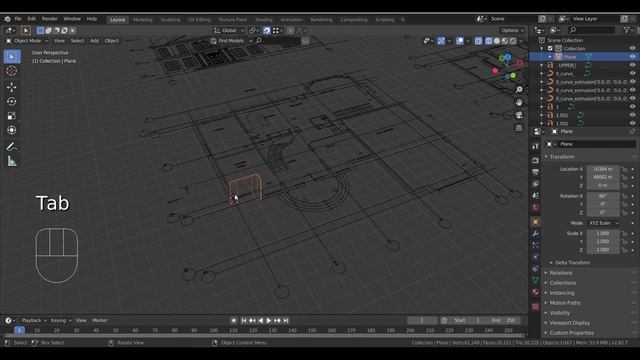This screenshot has width=640, height=360.
Task: Open the Object Mode dropdown
Action: (x=27, y=41)
